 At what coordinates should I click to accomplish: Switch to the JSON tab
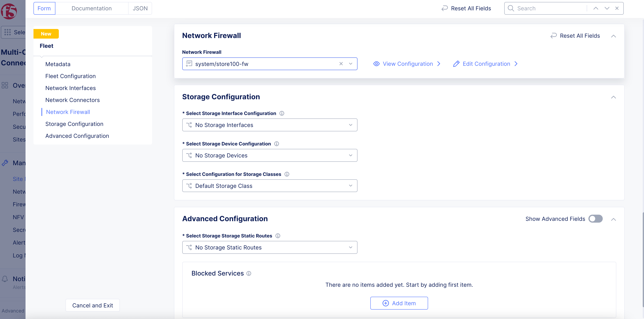tap(140, 8)
